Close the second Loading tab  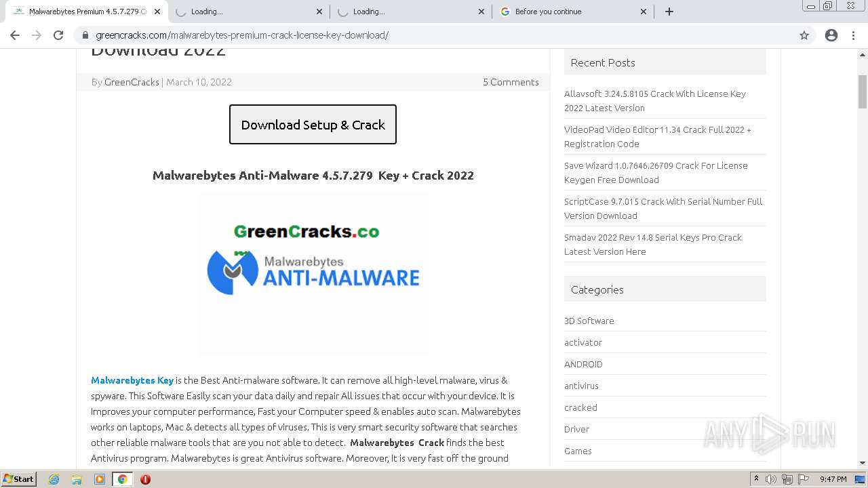point(481,12)
